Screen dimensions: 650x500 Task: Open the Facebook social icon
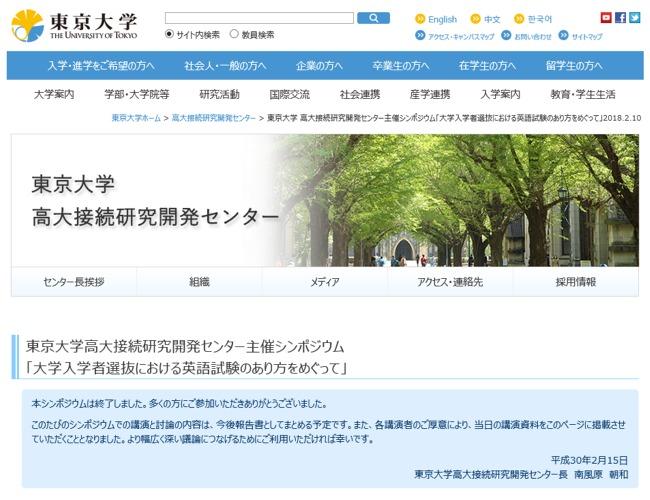click(620, 17)
